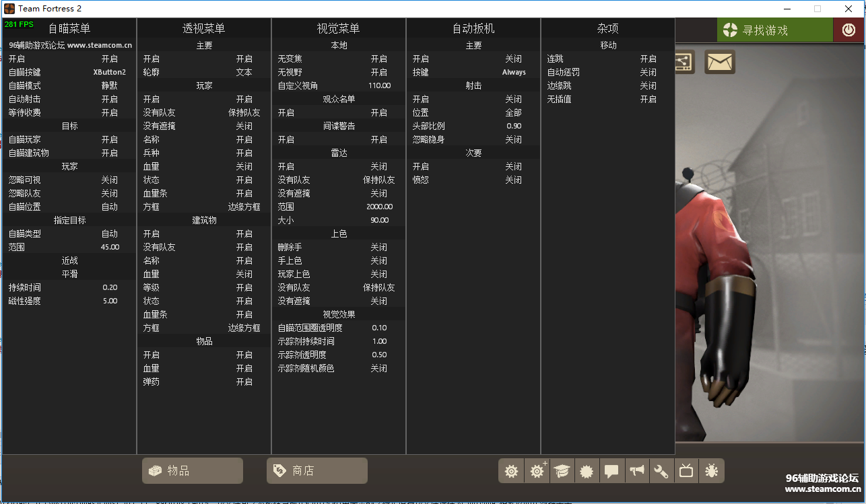Click the megaphone icon
The image size is (866, 504).
636,471
